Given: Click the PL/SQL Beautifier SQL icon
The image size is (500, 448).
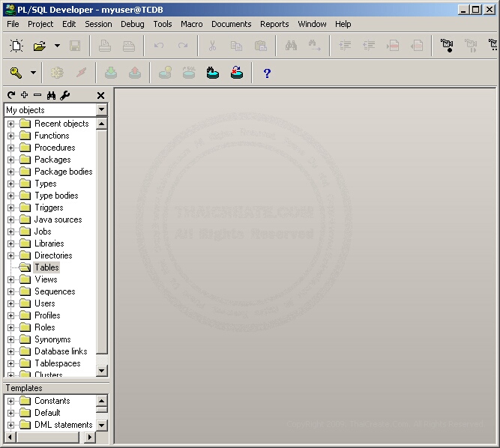Looking at the screenshot, I should [x=189, y=73].
